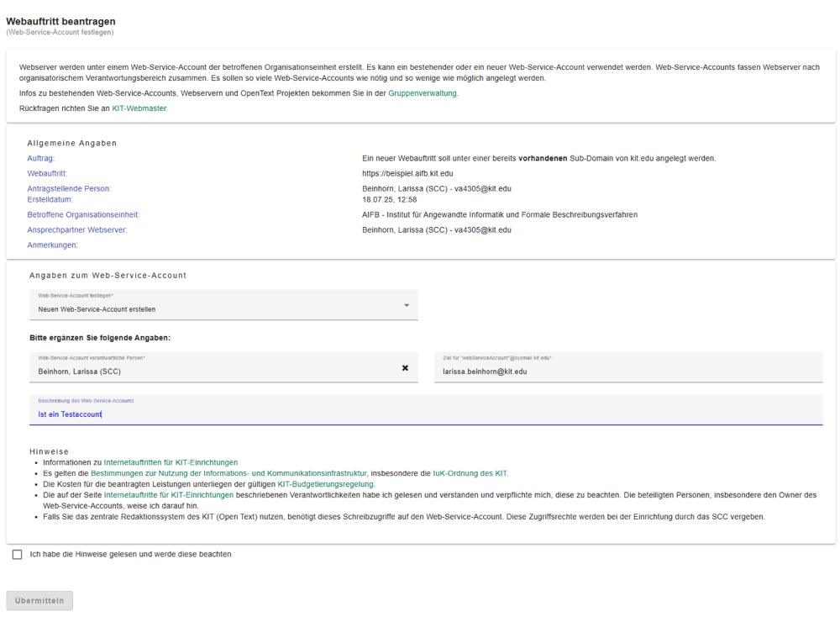Open the KIT-Webmaster link
This screenshot has height=622, width=840.
click(139, 108)
